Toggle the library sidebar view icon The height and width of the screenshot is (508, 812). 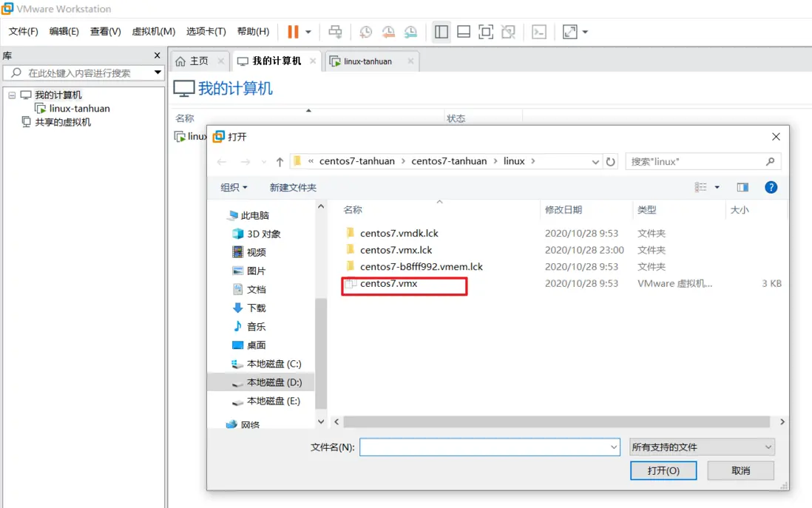[x=441, y=32]
